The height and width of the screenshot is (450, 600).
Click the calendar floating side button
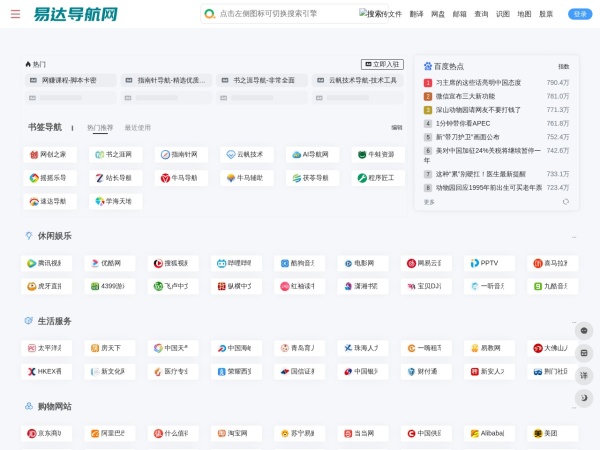(x=584, y=353)
